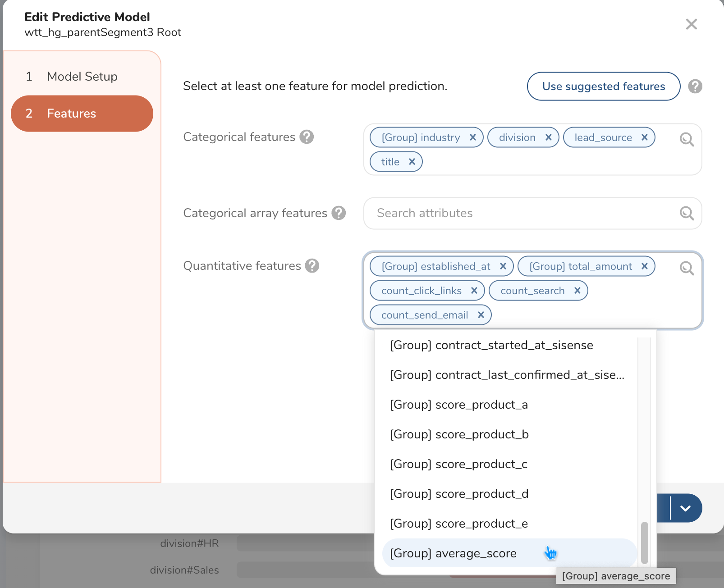Select the Features step tab

82,114
